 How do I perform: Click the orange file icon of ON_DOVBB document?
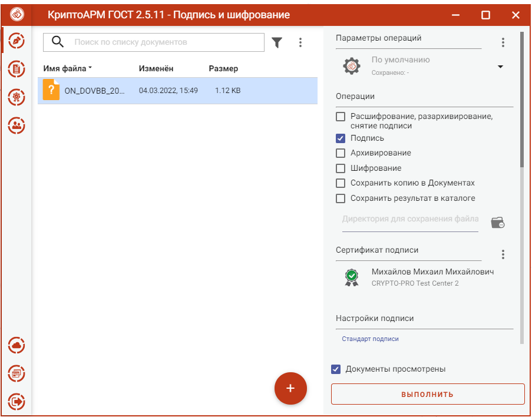pos(51,90)
